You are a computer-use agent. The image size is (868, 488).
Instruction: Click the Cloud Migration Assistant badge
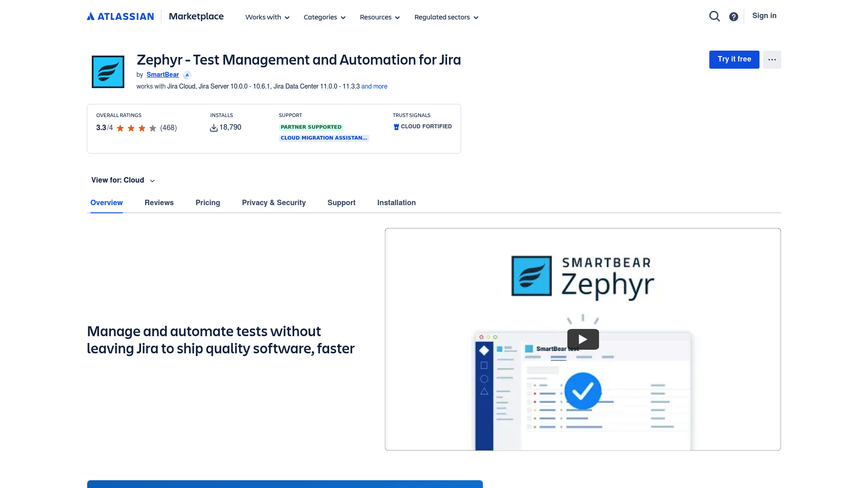tap(324, 138)
